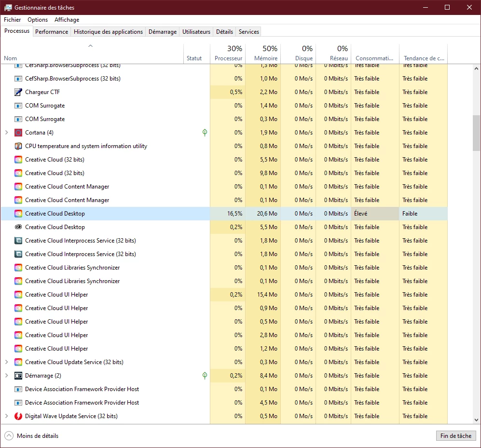481x448 pixels.
Task: Click the Creative Cloud Desktop icon with 0,2% processor
Action: 18,227
